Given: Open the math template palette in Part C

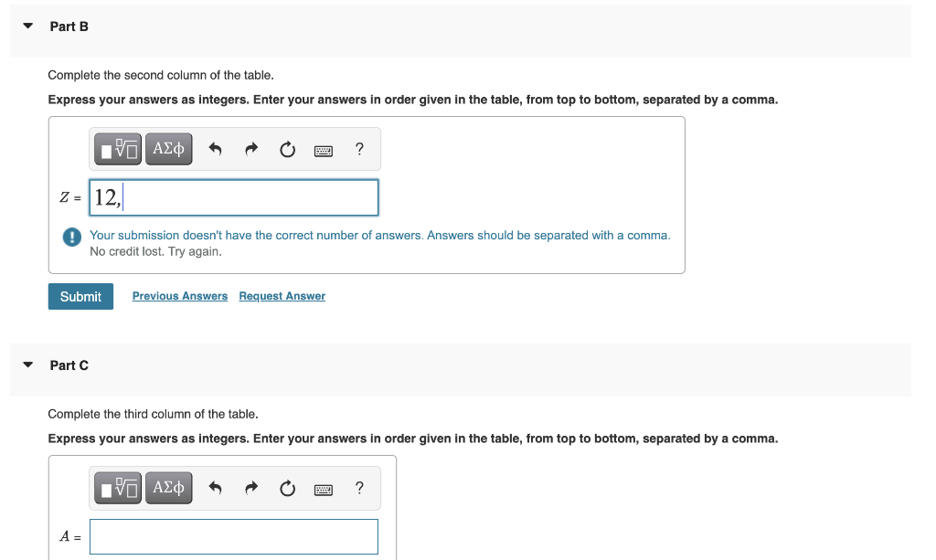Looking at the screenshot, I should 116,487.
